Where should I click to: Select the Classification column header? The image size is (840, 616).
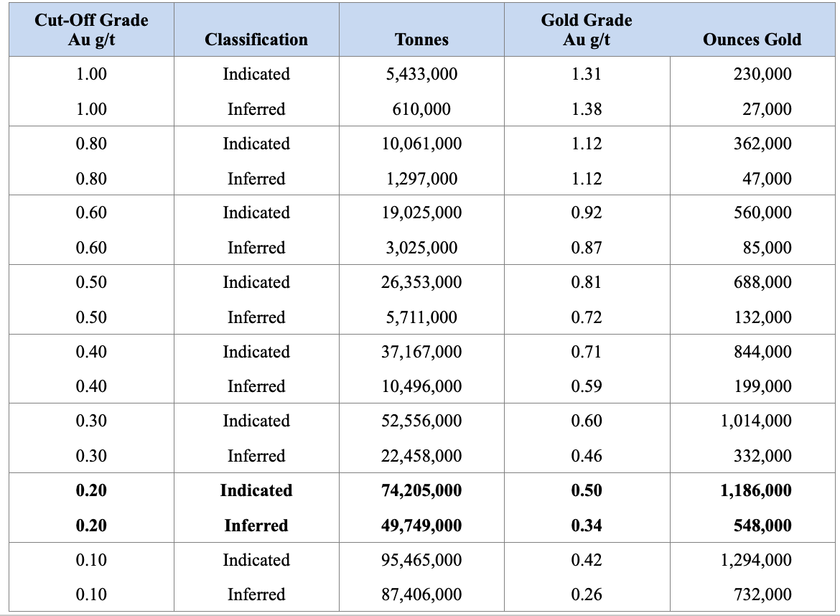pyautogui.click(x=256, y=39)
